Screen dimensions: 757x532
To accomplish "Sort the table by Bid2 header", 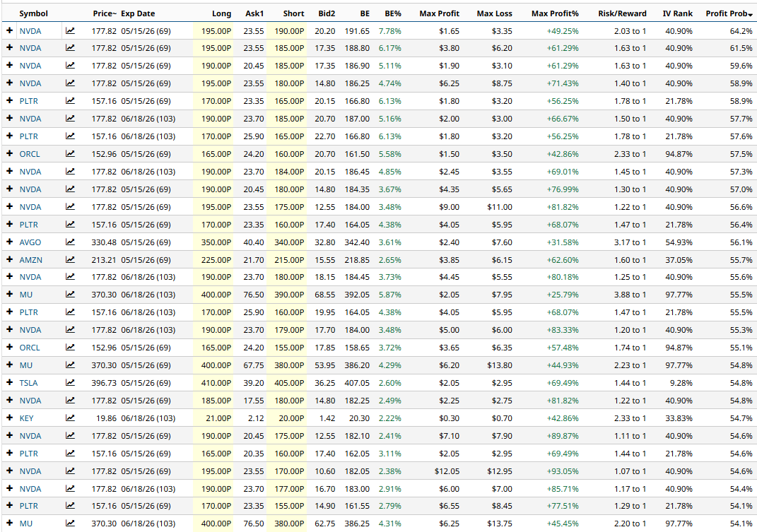I will [x=327, y=13].
